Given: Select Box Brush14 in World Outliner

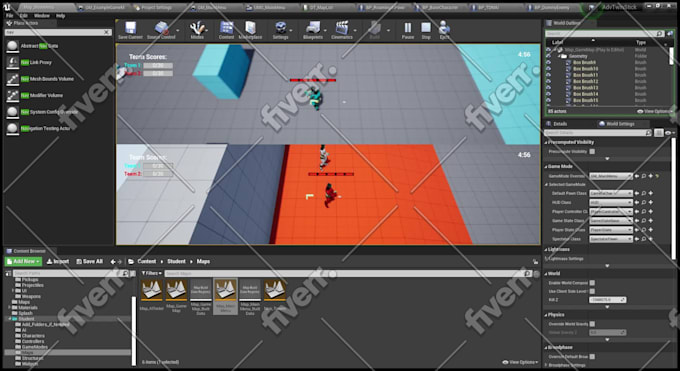Looking at the screenshot, I should [x=585, y=94].
